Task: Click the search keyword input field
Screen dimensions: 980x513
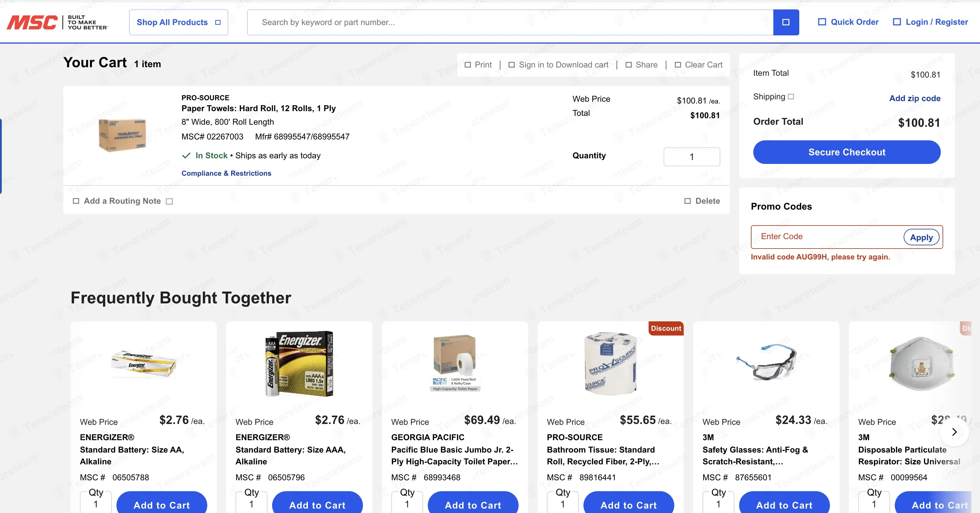Action: [510, 22]
